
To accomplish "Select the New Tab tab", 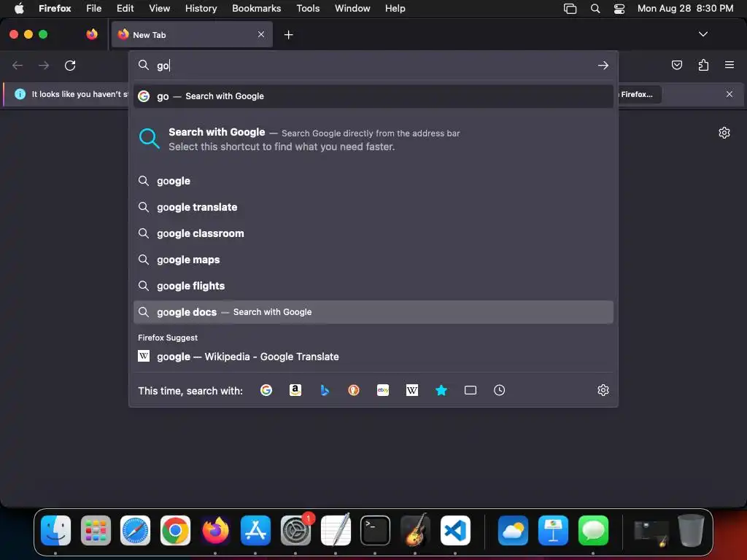I will click(x=192, y=34).
